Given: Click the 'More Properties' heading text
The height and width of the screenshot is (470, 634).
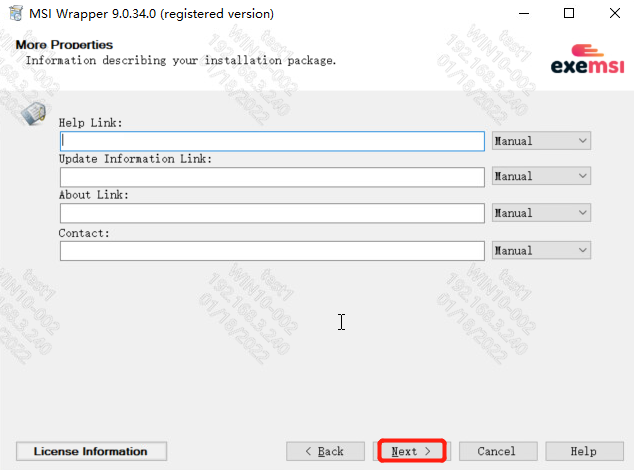Looking at the screenshot, I should 64,44.
